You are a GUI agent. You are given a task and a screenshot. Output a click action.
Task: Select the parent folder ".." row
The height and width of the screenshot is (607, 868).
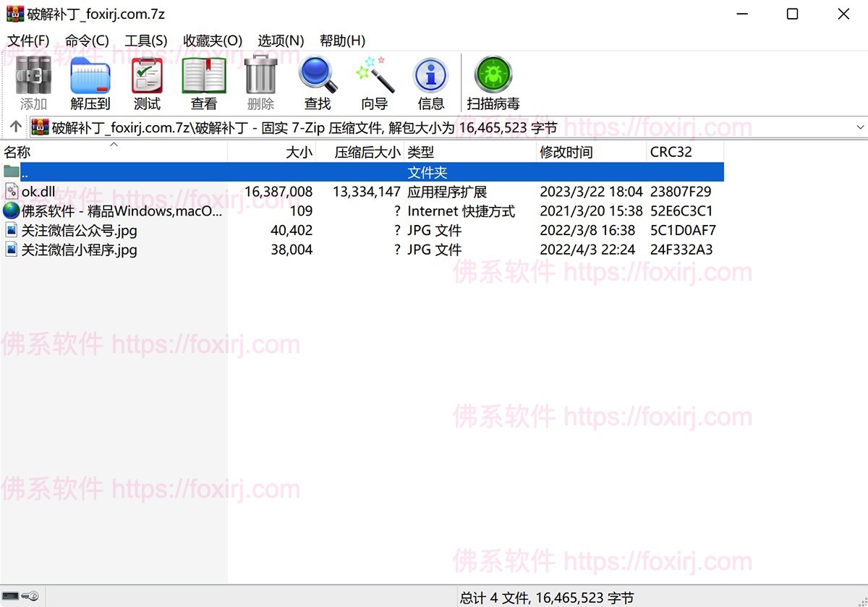25,173
